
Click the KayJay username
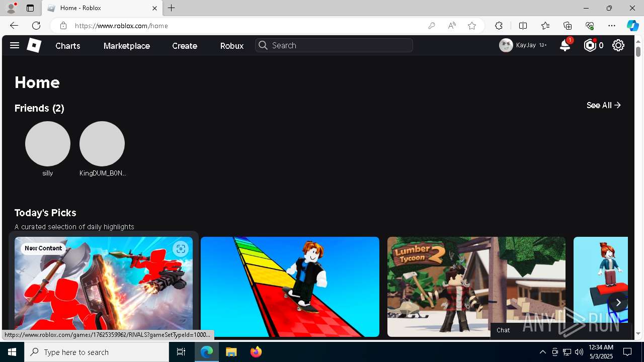click(x=526, y=45)
